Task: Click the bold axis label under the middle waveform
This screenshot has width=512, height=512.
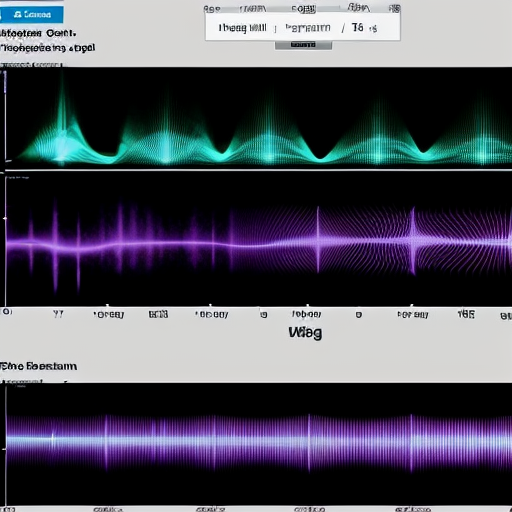Action: tap(305, 333)
